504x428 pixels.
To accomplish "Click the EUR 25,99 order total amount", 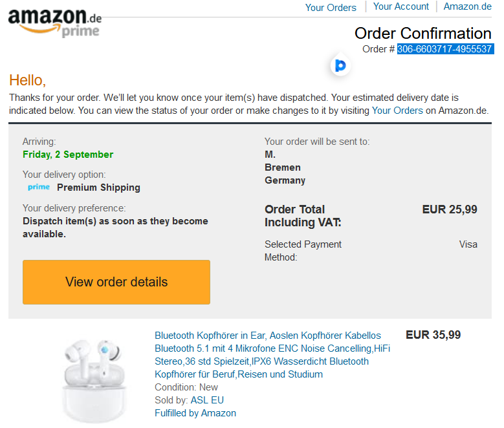I will (x=450, y=209).
